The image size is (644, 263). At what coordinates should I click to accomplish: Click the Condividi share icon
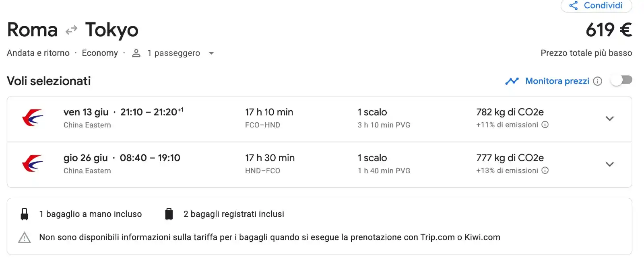click(x=574, y=6)
